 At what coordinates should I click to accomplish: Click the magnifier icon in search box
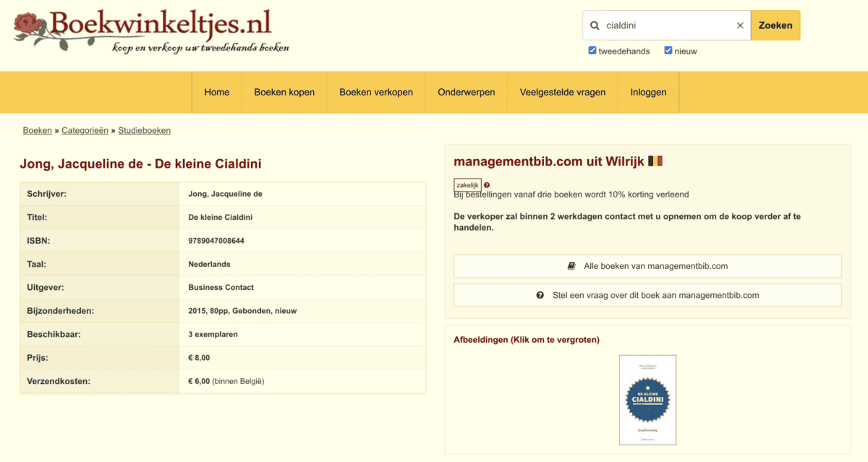[x=595, y=25]
